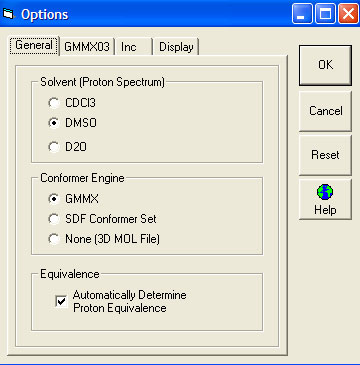
Task: Switch to the GMMX03 tab
Action: point(87,47)
